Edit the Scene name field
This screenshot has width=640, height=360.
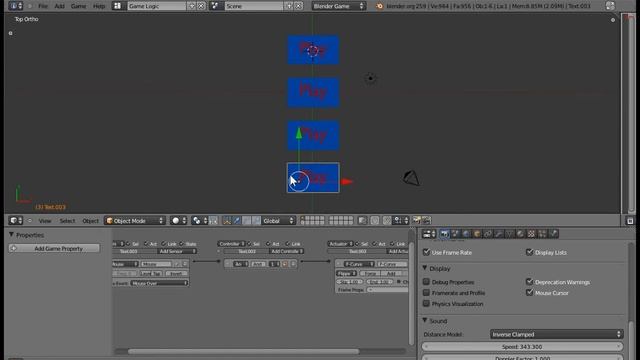pos(253,6)
